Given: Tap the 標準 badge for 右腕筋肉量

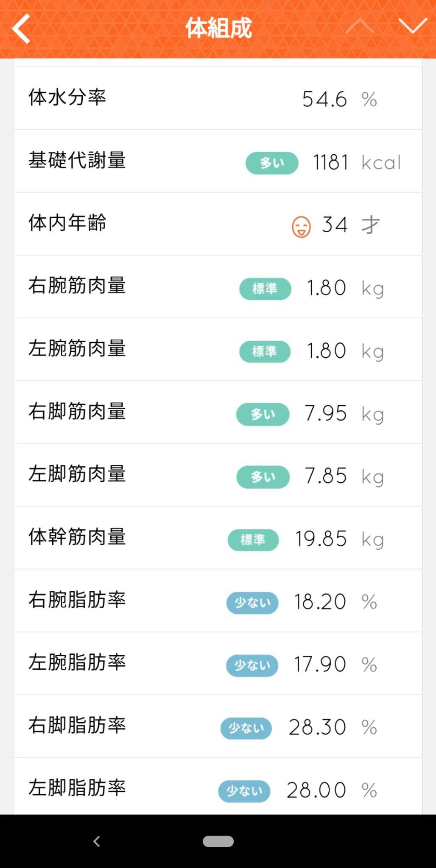Looking at the screenshot, I should (265, 289).
